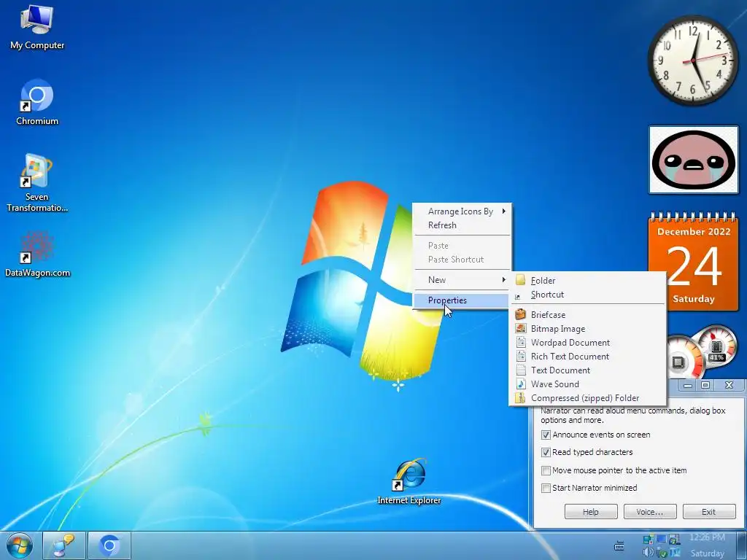Viewport: 747px width, 560px height.
Task: Enable Start Narrator minimized
Action: [x=546, y=488]
